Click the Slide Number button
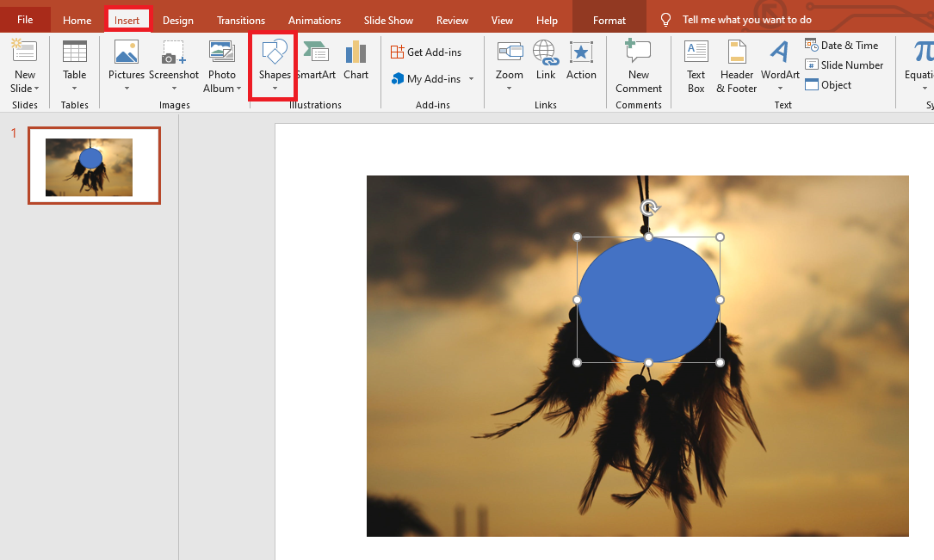 (844, 65)
